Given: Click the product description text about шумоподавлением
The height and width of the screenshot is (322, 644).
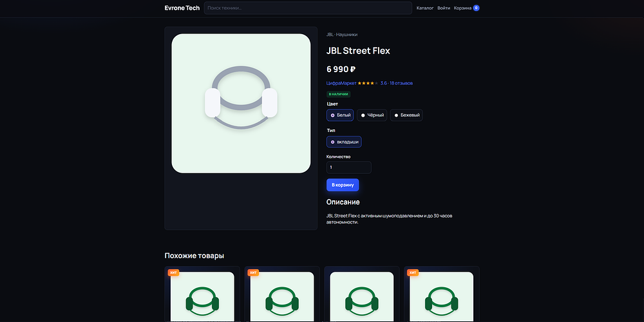Looking at the screenshot, I should tap(390, 219).
